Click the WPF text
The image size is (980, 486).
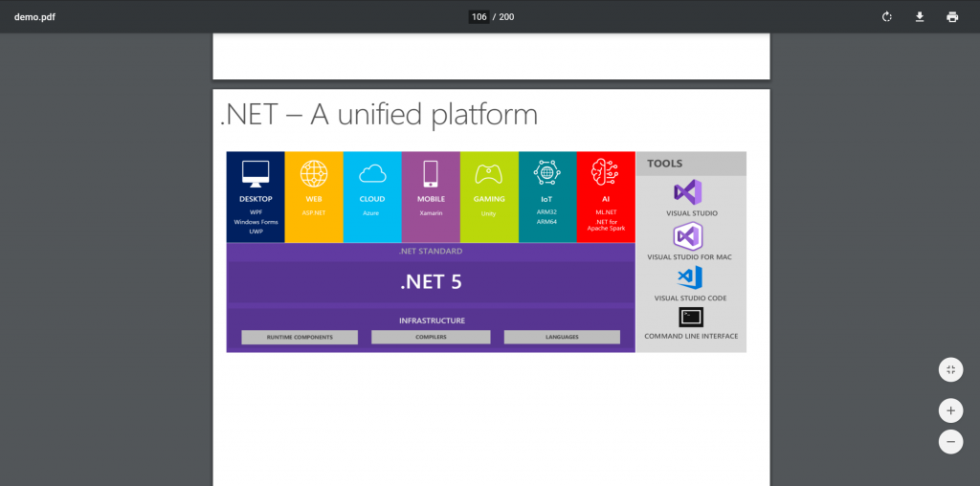pyautogui.click(x=256, y=212)
